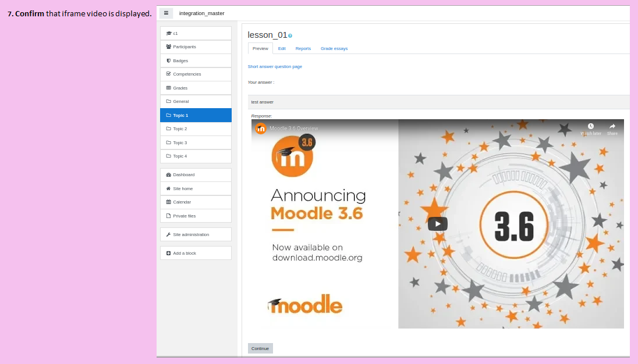Viewport: 638px width, 364px height.
Task: Open the Grades page
Action: pyautogui.click(x=196, y=88)
